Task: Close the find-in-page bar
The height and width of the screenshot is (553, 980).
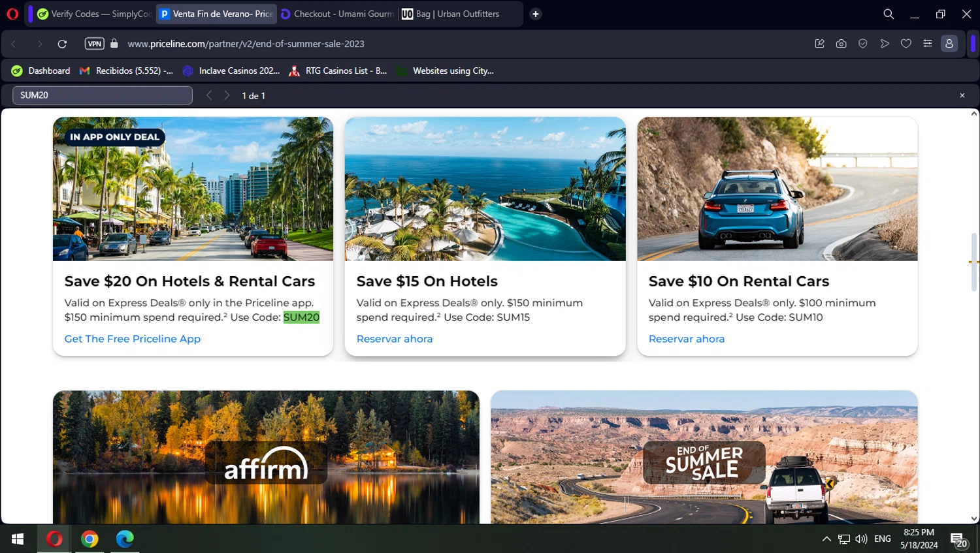Action: pos(962,95)
